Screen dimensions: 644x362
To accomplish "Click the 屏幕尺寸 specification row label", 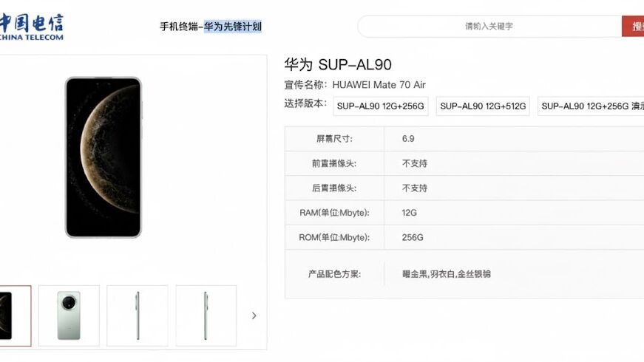I will click(334, 138).
